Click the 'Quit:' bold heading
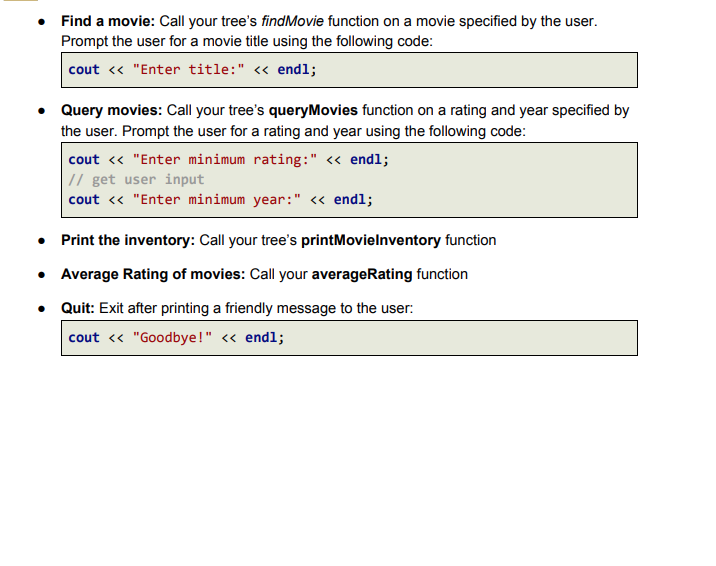Viewport: 716px width, 566px height. (x=78, y=308)
